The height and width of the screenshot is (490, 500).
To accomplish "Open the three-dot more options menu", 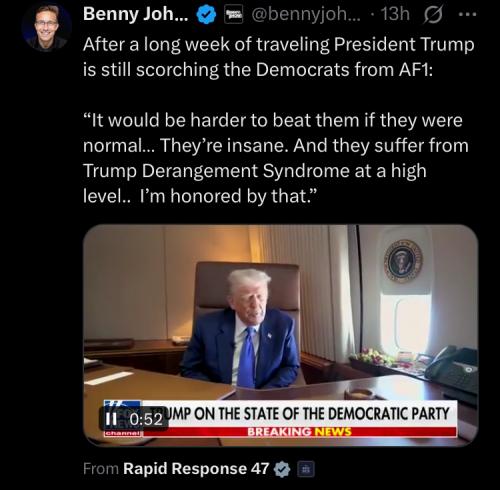I will point(468,15).
